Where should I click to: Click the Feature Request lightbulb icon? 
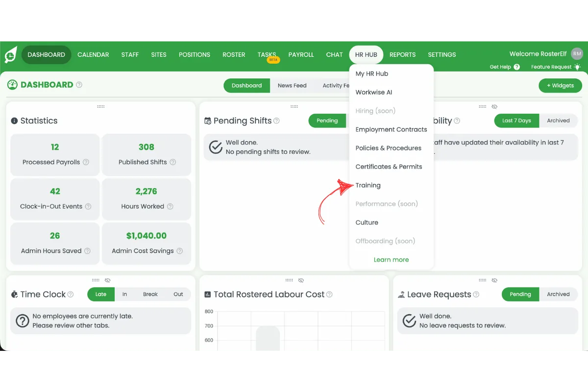578,67
